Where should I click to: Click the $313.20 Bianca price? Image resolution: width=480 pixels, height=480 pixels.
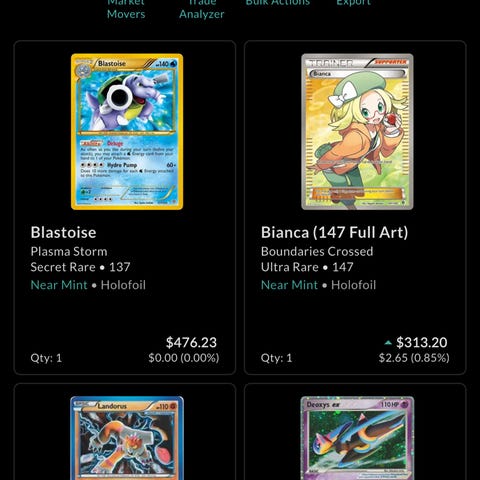[x=422, y=342]
